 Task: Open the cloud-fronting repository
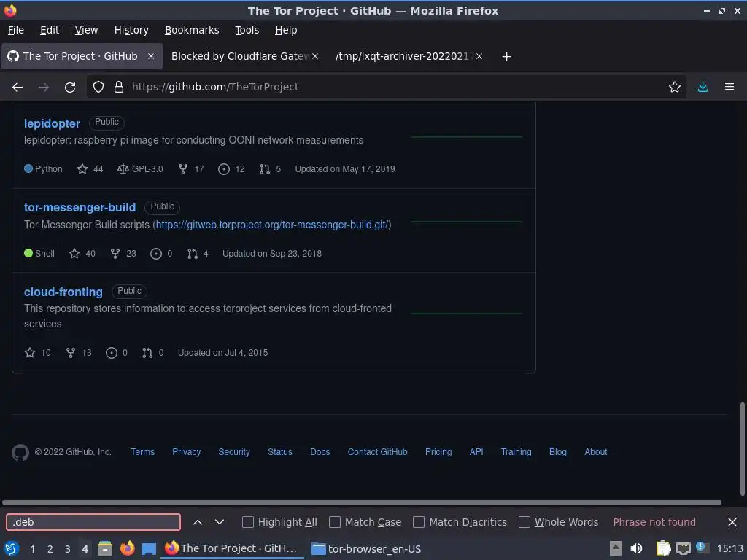pos(63,292)
